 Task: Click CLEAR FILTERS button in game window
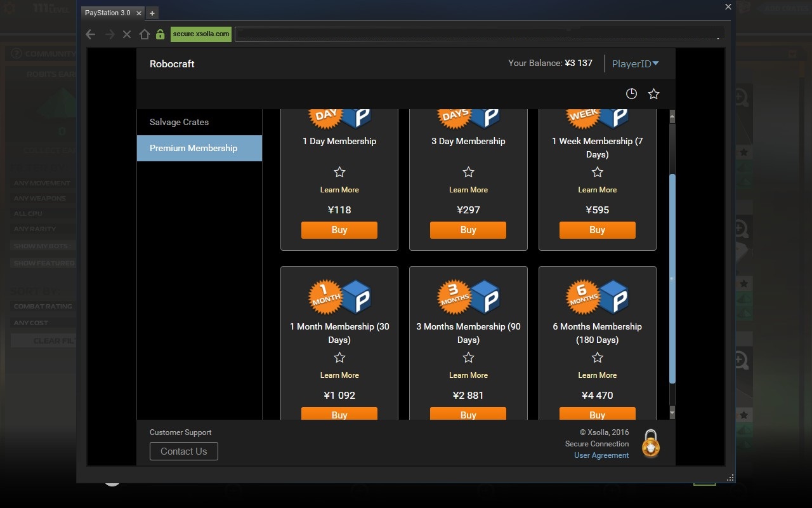[43, 341]
